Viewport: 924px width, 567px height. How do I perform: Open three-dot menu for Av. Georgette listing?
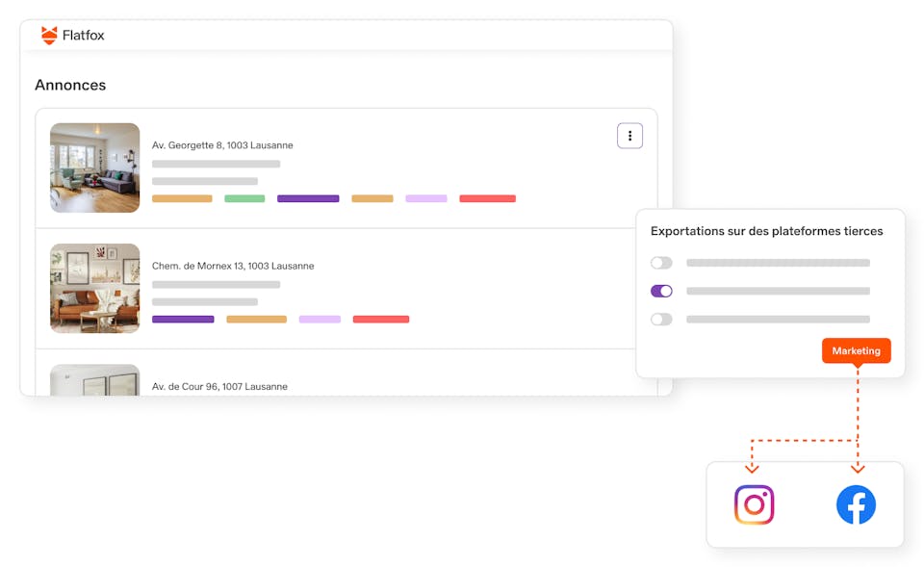coord(629,136)
